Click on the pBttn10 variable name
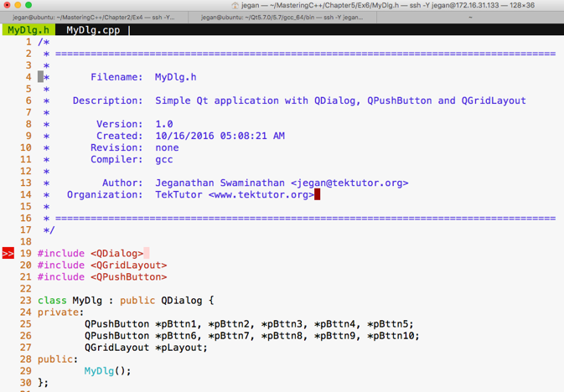This screenshot has width=564, height=392. pos(392,335)
